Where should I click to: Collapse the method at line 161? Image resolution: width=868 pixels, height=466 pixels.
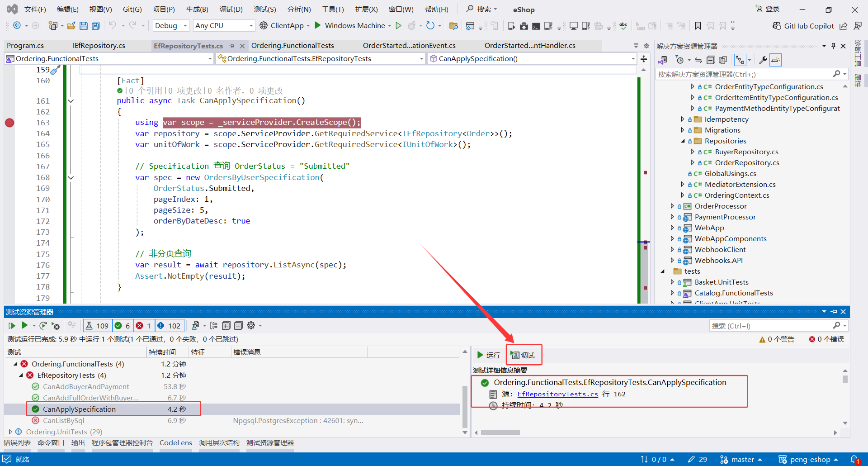coord(71,101)
